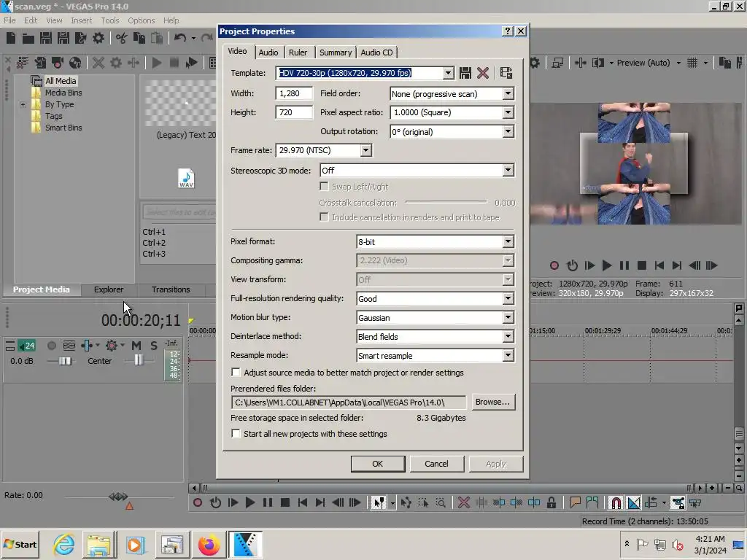Open the Explorer panel tab

click(109, 289)
